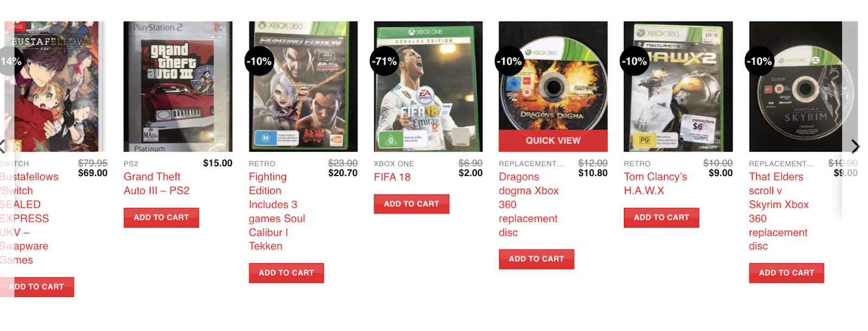Add Grand Theft Auto III to cart
This screenshot has height=331, width=868.
pyautogui.click(x=161, y=217)
